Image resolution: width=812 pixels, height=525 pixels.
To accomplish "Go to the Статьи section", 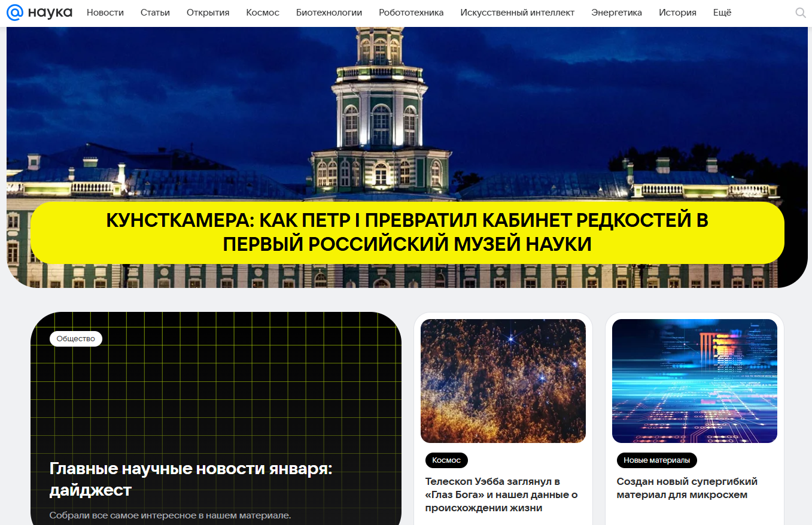I will pyautogui.click(x=155, y=13).
